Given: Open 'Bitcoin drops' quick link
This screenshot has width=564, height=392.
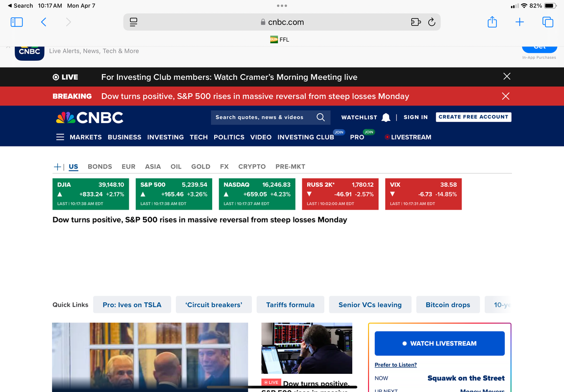Looking at the screenshot, I should [448, 305].
